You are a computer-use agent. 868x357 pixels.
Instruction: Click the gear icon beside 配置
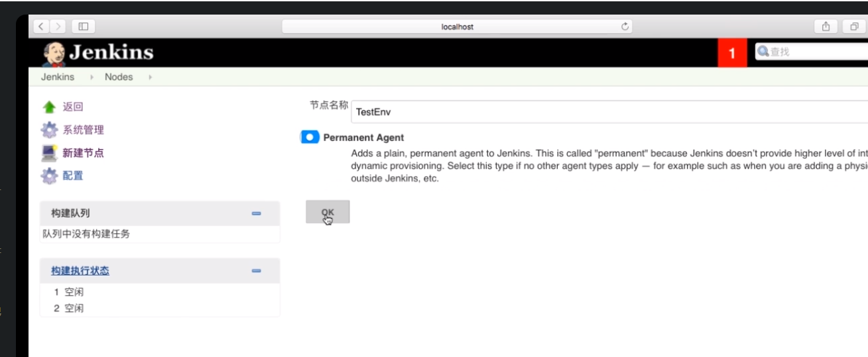(x=49, y=176)
